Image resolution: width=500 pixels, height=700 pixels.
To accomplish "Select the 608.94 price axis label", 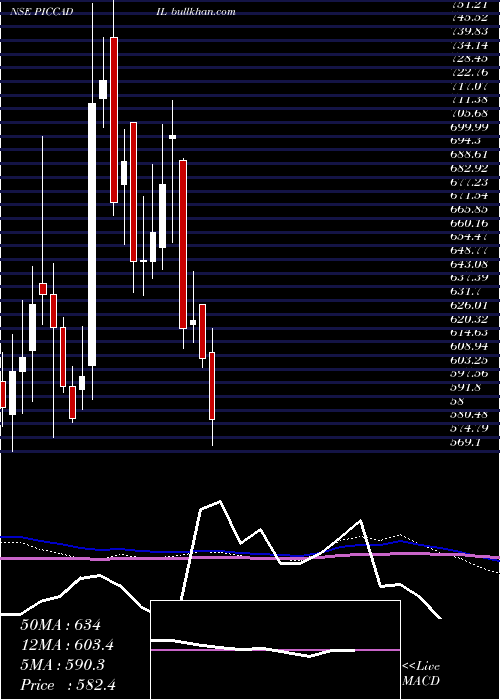I will pos(469,346).
